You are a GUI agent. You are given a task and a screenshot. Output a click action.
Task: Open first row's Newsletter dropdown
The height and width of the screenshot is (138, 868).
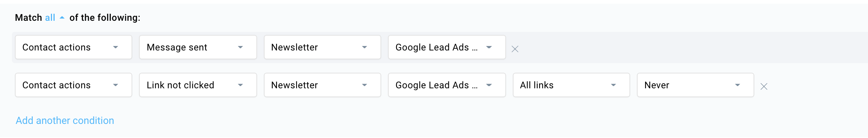pos(322,47)
